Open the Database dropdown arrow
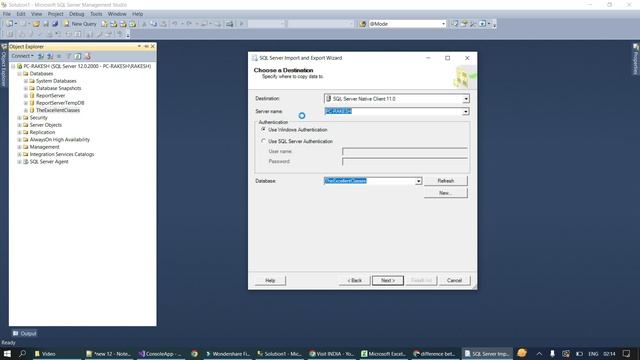 coord(418,181)
